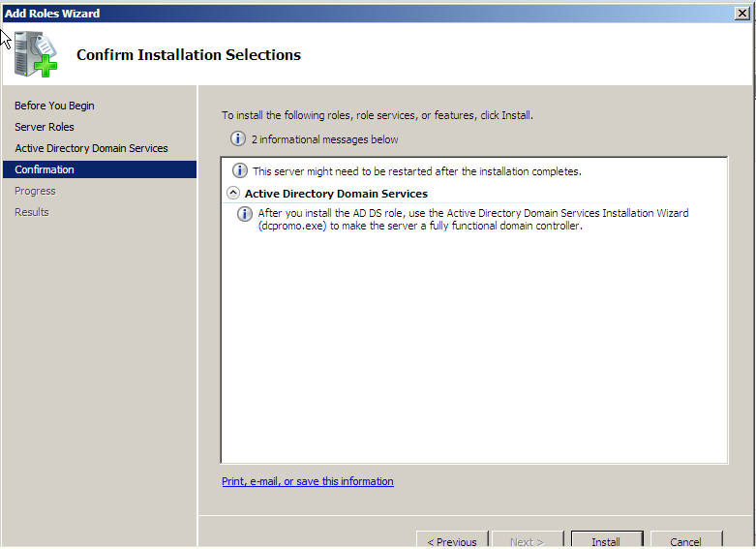Open the Active Directory Domain Services step
Screen dimensions: 756x549
[92, 148]
